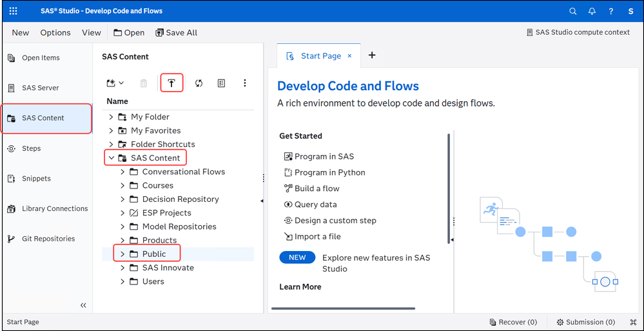Image resolution: width=644 pixels, height=331 pixels.
Task: Click Program in Python link
Action: [x=324, y=172]
